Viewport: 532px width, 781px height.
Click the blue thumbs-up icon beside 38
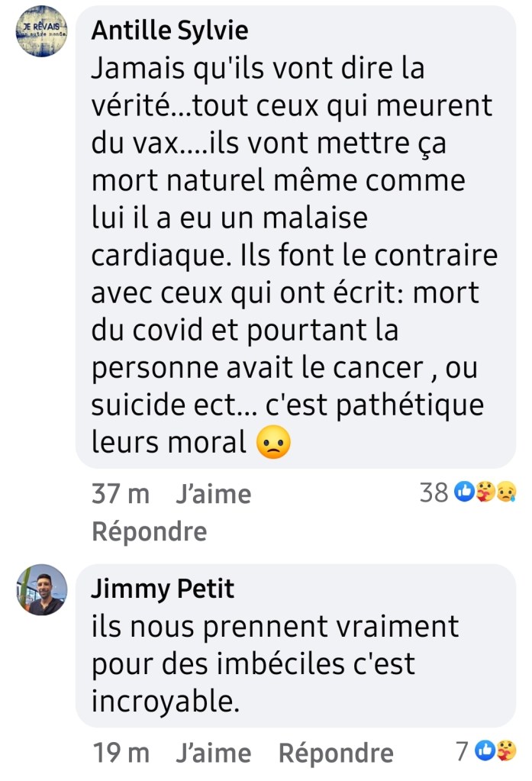[464, 492]
